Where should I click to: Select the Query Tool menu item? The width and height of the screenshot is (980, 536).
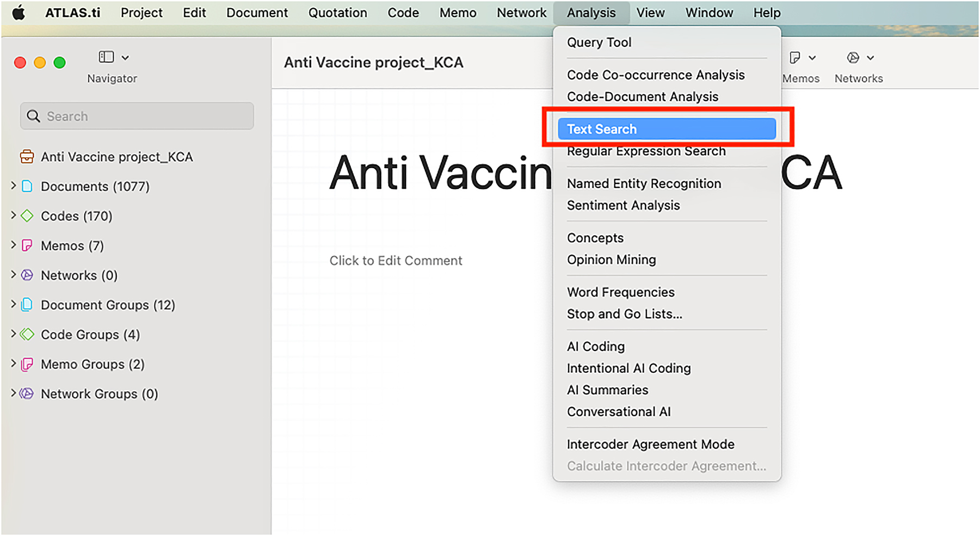[x=599, y=42]
